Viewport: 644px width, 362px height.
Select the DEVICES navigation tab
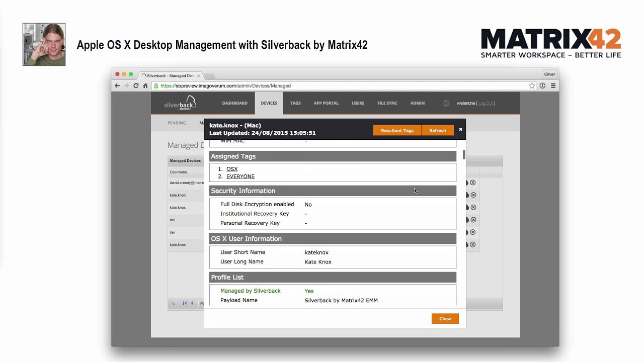tap(269, 103)
